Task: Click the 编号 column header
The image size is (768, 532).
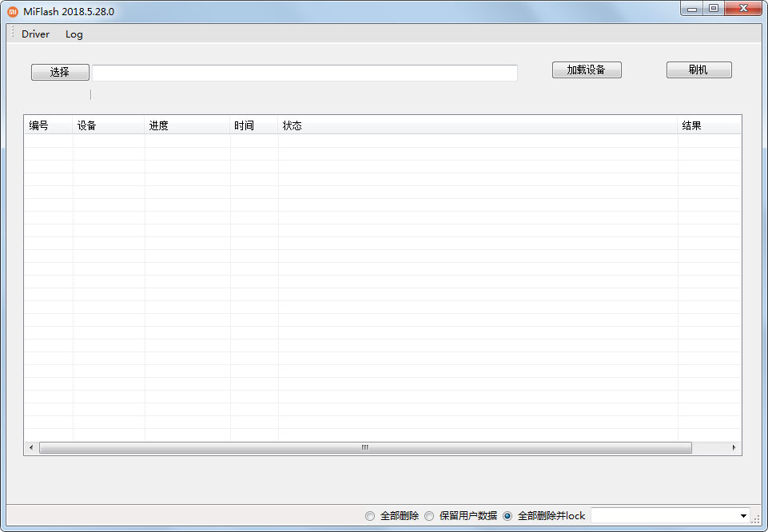Action: click(48, 125)
